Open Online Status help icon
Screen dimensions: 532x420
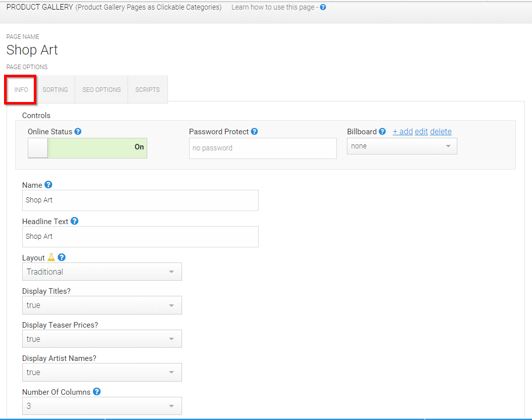click(x=78, y=131)
